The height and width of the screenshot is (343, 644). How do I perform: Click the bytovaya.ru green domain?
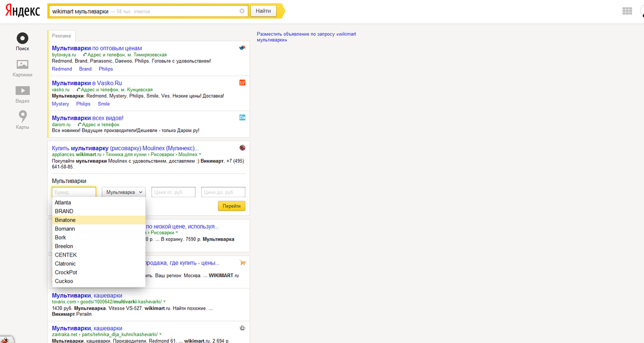click(x=64, y=55)
